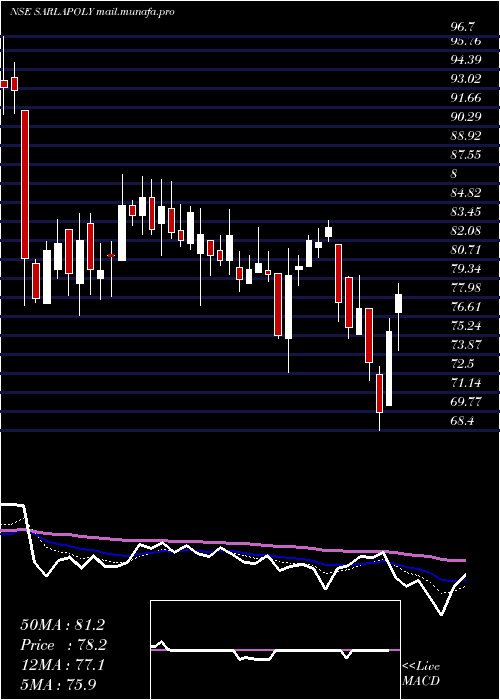Select the 80.71 price axis label
Image resolution: width=500 pixels, height=700 pixels.
pos(466,250)
